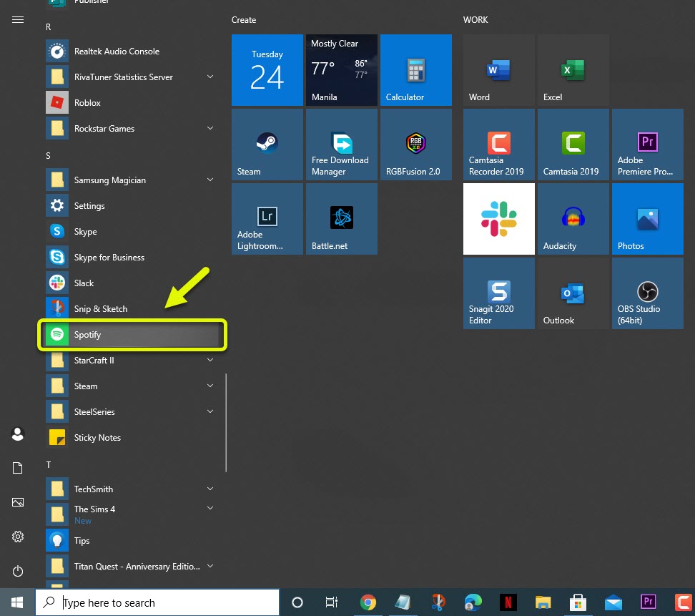The height and width of the screenshot is (616, 695).
Task: Open Slack from the pinned tiles
Action: click(x=498, y=218)
